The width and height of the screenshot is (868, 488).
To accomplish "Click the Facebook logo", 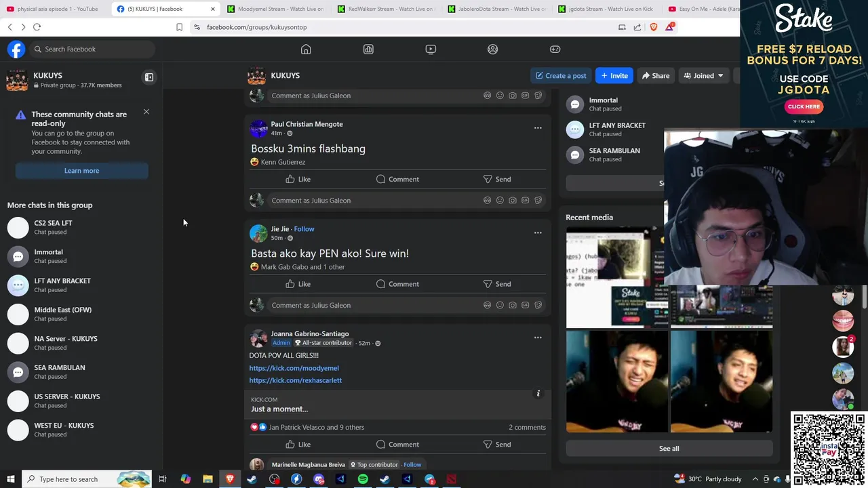I will click(16, 49).
